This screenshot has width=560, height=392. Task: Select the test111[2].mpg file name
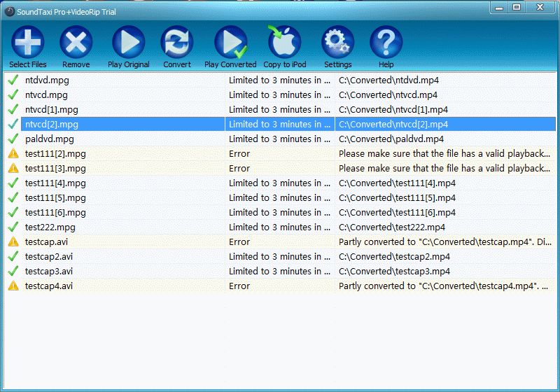click(x=55, y=154)
